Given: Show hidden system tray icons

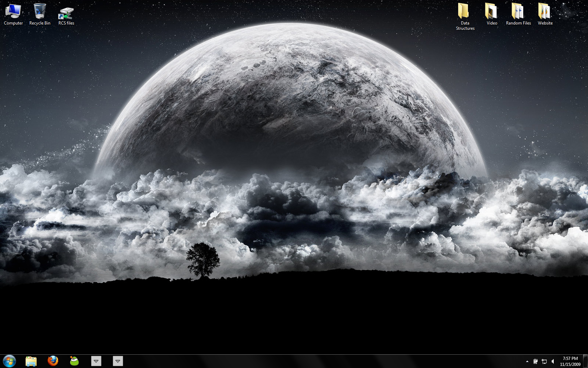Looking at the screenshot, I should tap(527, 361).
